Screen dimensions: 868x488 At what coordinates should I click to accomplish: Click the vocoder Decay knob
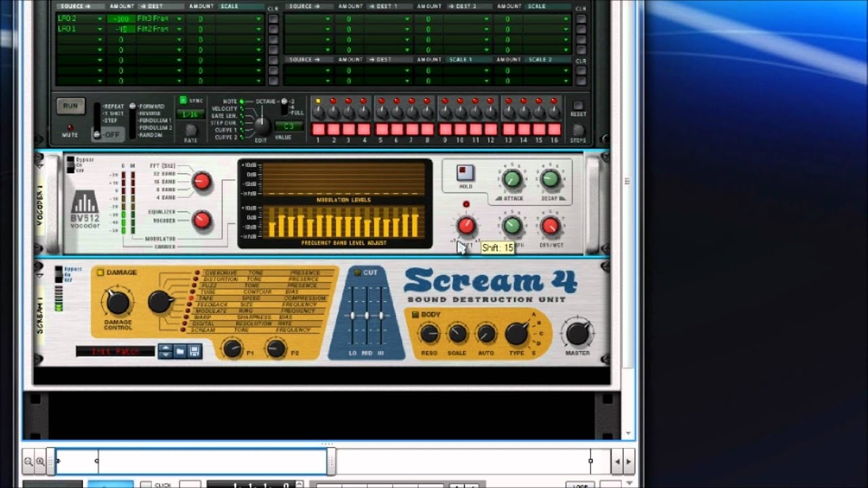[550, 179]
